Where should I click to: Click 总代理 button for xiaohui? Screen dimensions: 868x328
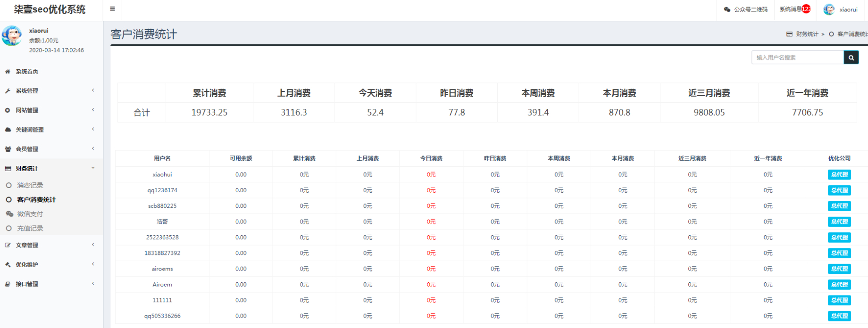839,174
